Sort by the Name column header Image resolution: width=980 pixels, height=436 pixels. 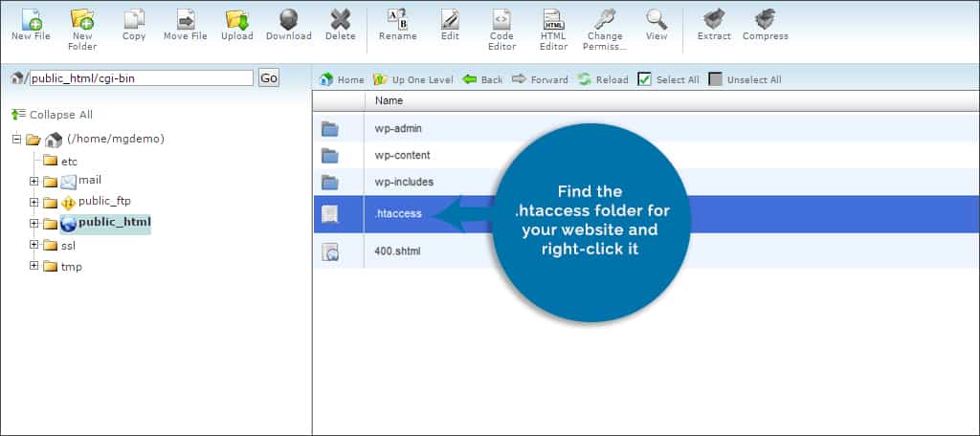(389, 100)
